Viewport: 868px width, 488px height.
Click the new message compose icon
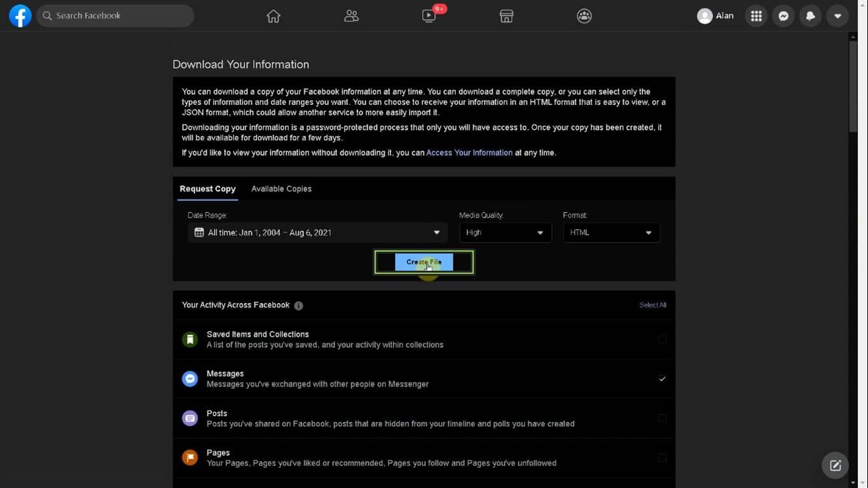(836, 466)
